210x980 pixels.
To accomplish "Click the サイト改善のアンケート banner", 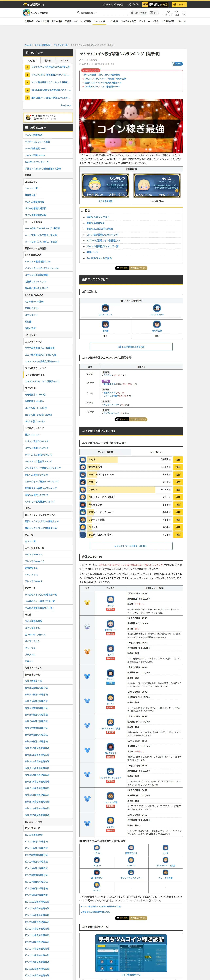I will [48, 117].
